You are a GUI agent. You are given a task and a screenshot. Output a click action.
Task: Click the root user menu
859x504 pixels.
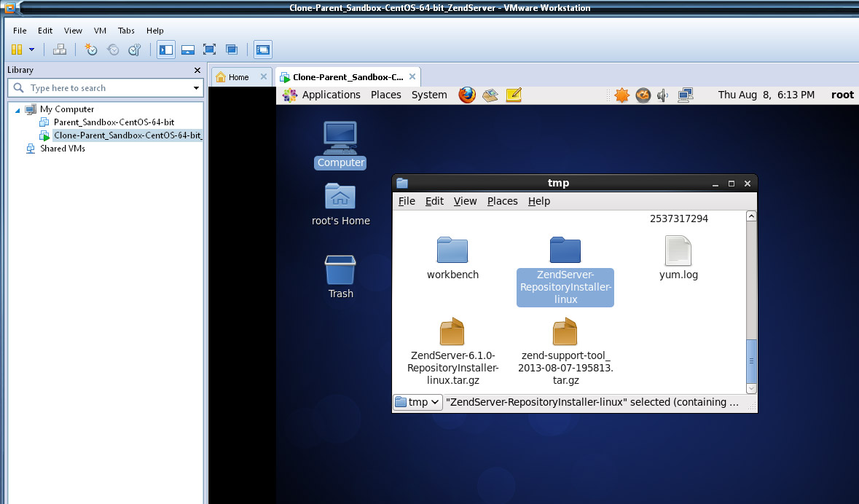click(x=842, y=95)
